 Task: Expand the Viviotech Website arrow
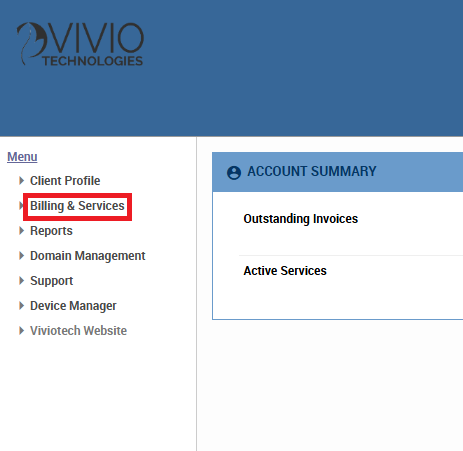tap(21, 331)
